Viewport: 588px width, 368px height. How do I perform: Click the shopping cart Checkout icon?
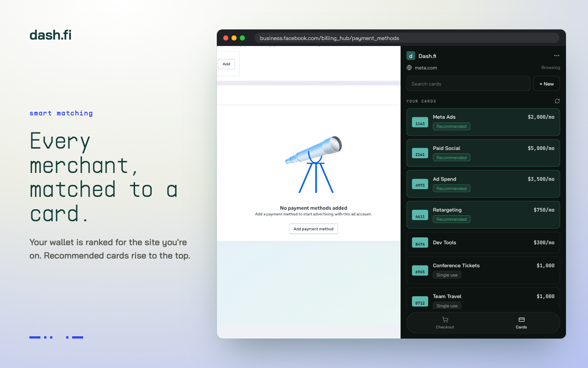pos(445,320)
